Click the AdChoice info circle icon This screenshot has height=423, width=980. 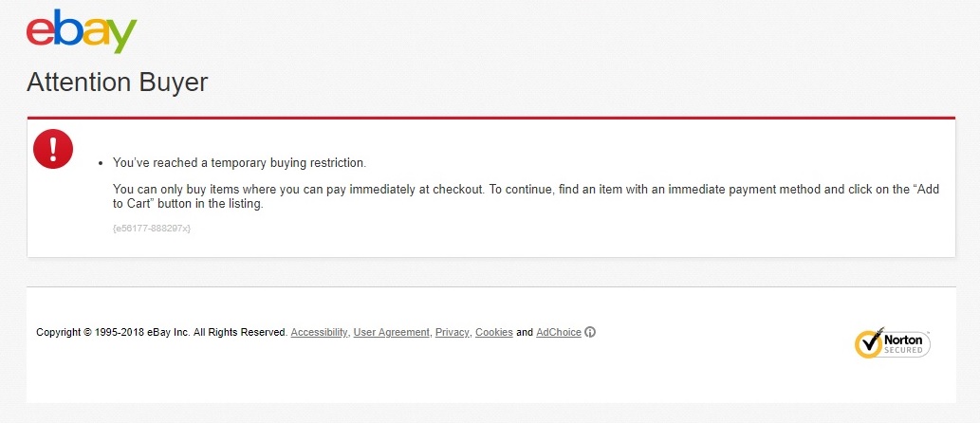click(590, 333)
